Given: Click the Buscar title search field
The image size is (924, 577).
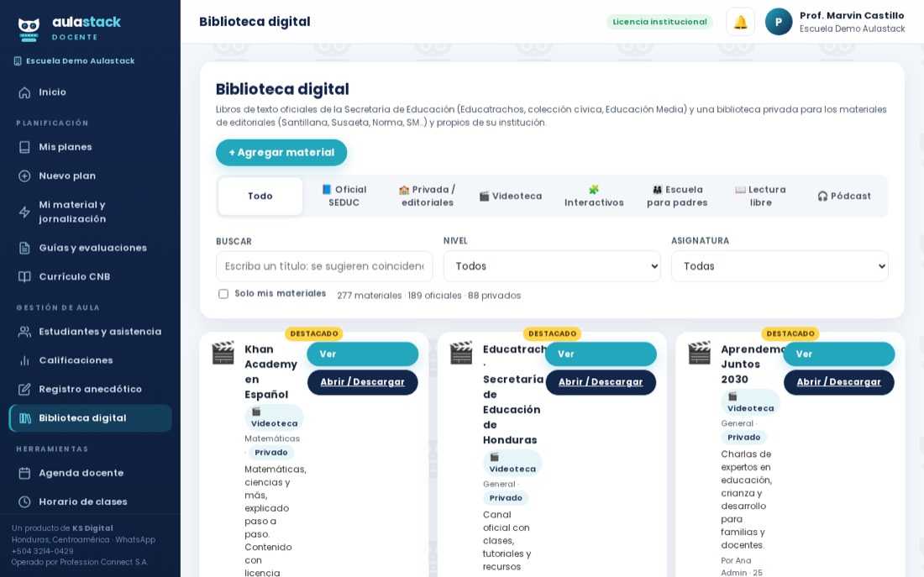Looking at the screenshot, I should point(324,266).
